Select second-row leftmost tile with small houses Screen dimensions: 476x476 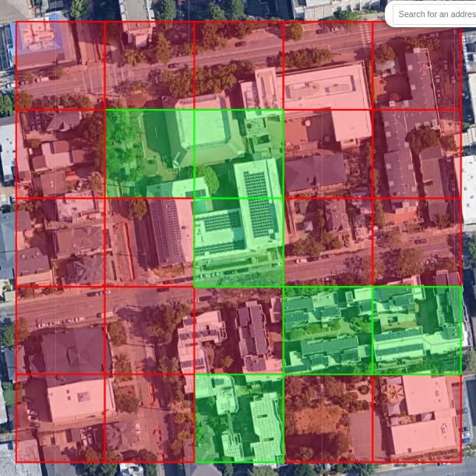pyautogui.click(x=61, y=154)
